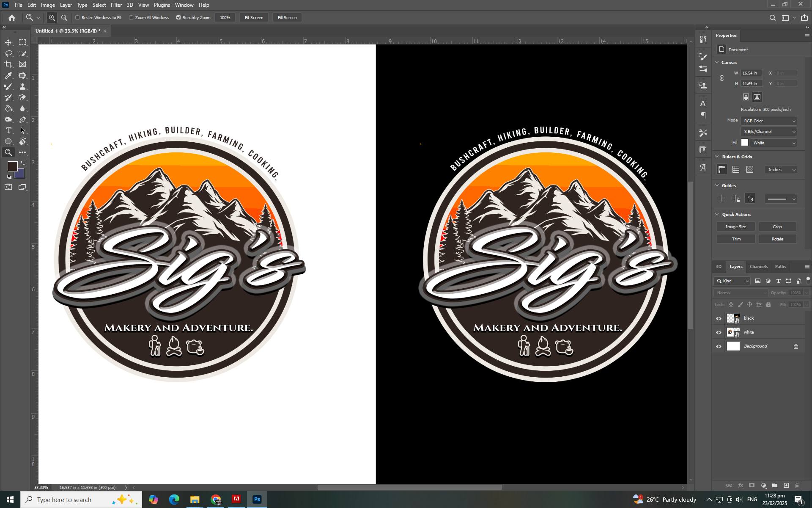This screenshot has width=812, height=508.
Task: Click the Zoom In magnifier option
Action: pos(52,18)
